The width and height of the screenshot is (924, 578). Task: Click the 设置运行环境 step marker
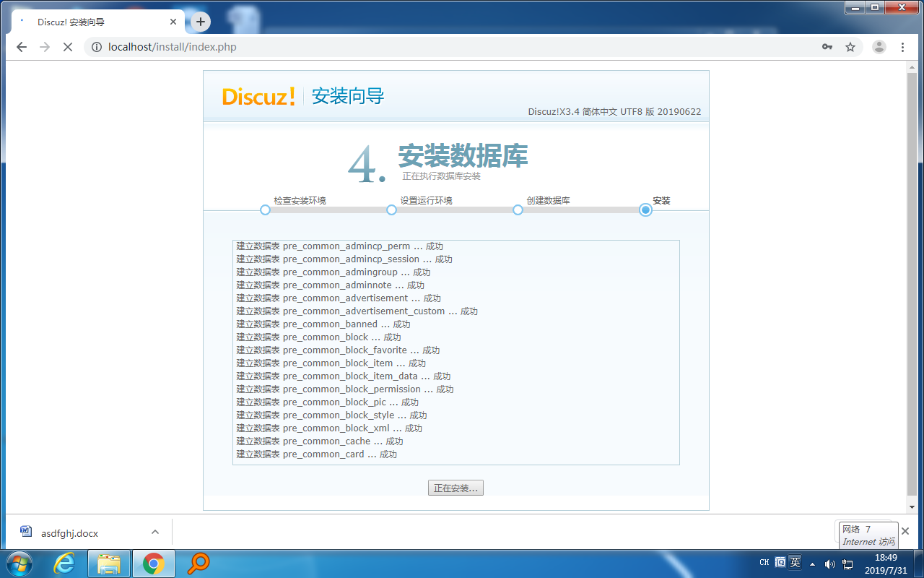pyautogui.click(x=391, y=210)
